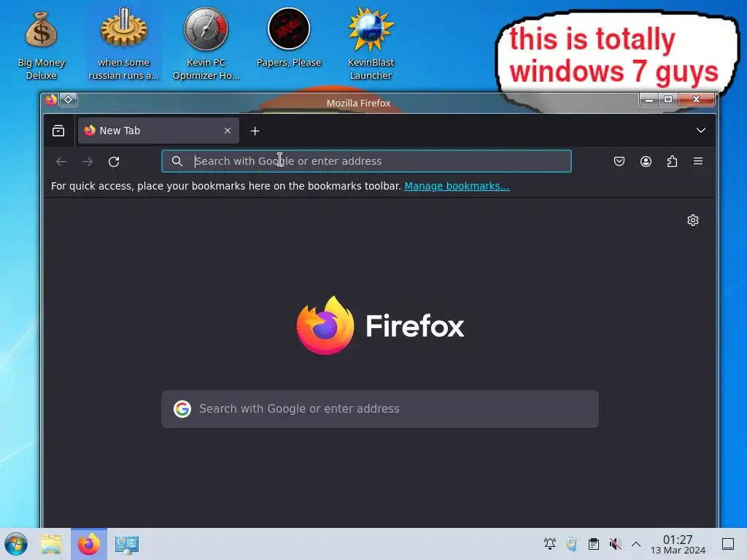Click the Firefox window menu icon in title bar
The width and height of the screenshot is (747, 560).
click(x=51, y=99)
